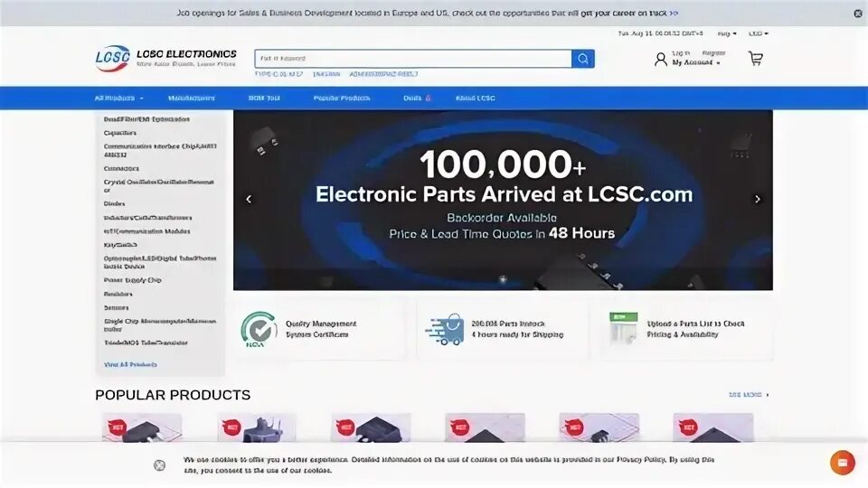868x488 pixels.
Task: Open the About LCSC menu item
Action: (475, 98)
